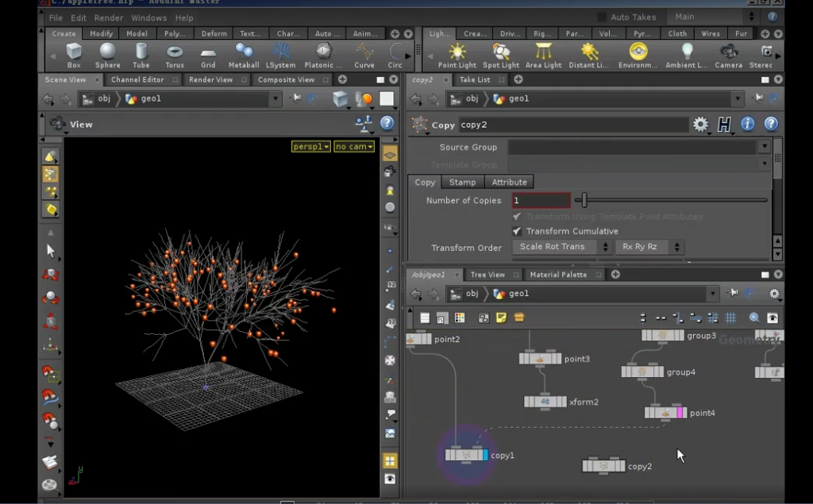Switch to the Tree View tab
Image resolution: width=813 pixels, height=504 pixels.
487,275
